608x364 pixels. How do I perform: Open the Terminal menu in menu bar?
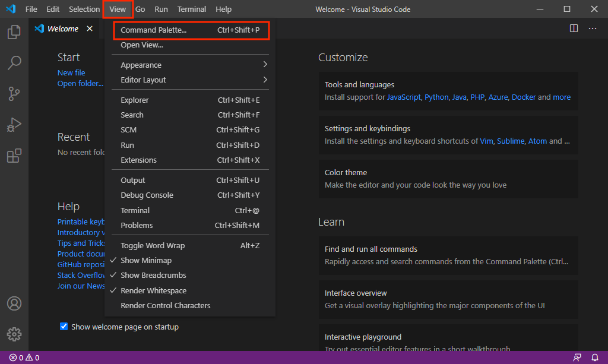tap(192, 9)
